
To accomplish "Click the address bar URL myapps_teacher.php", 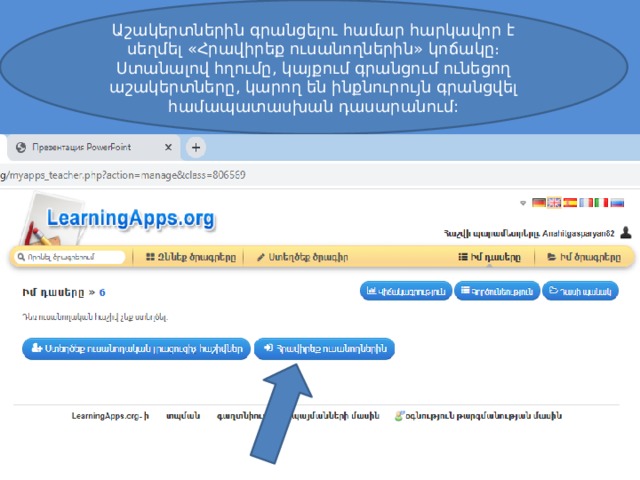I will [x=122, y=175].
